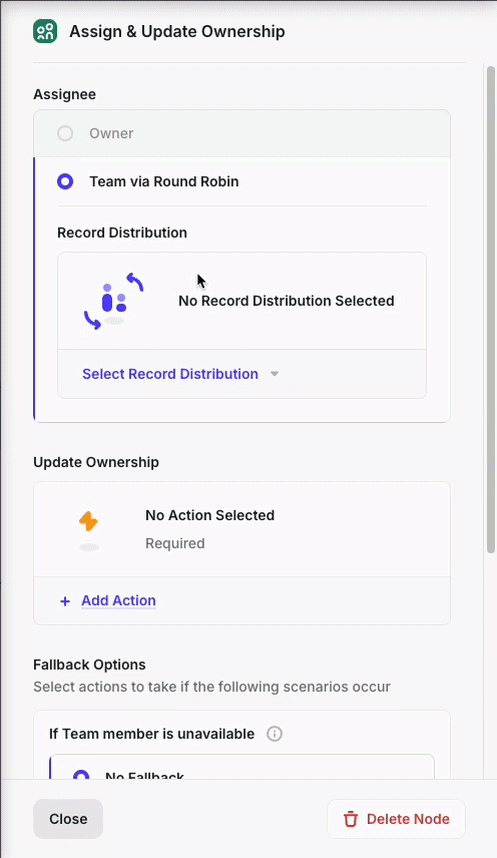Click the info icon beside Team member unavailable

[274, 734]
